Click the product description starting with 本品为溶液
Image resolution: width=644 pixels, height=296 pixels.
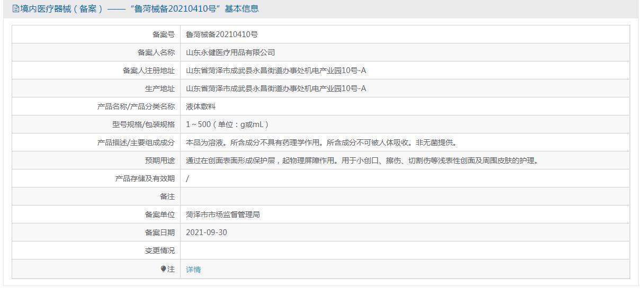pos(321,142)
